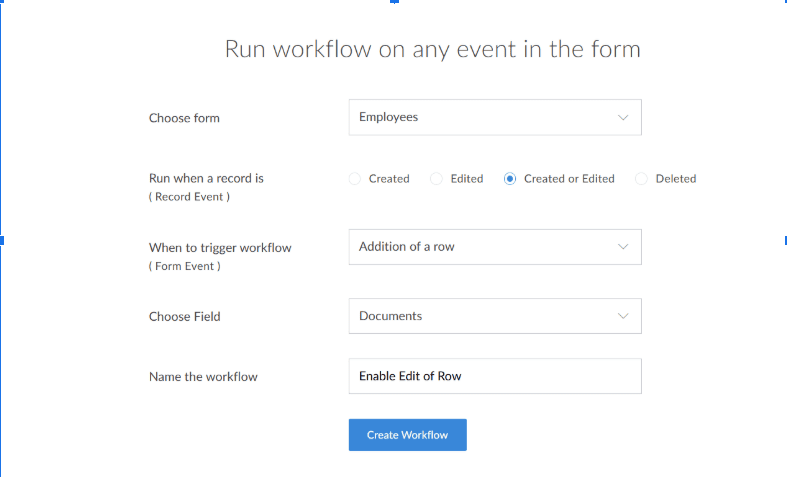This screenshot has height=477, width=787.
Task: Click the Choose Field label
Action: pyautogui.click(x=184, y=317)
